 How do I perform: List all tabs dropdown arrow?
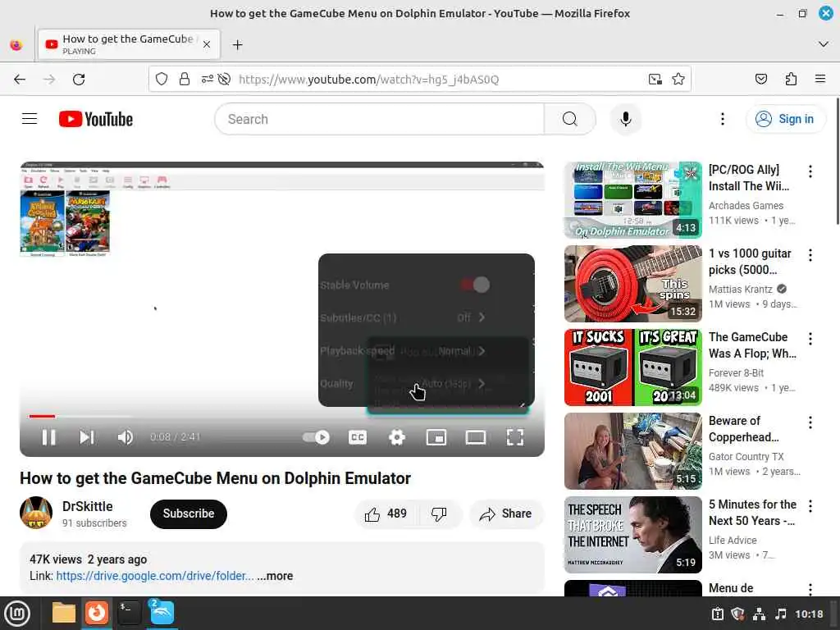(x=824, y=44)
